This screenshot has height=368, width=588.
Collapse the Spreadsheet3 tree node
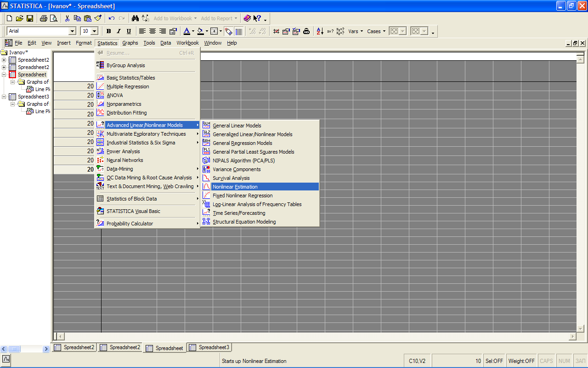coord(4,97)
